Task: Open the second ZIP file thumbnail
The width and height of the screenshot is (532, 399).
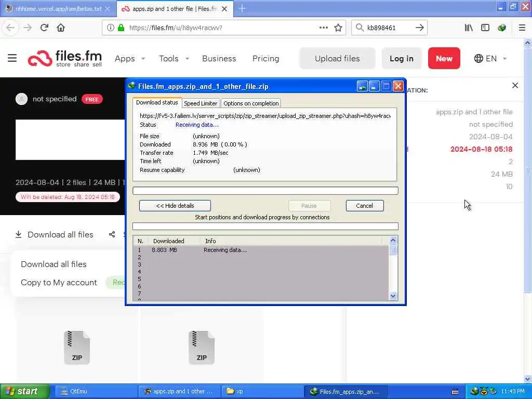Action: point(202,348)
